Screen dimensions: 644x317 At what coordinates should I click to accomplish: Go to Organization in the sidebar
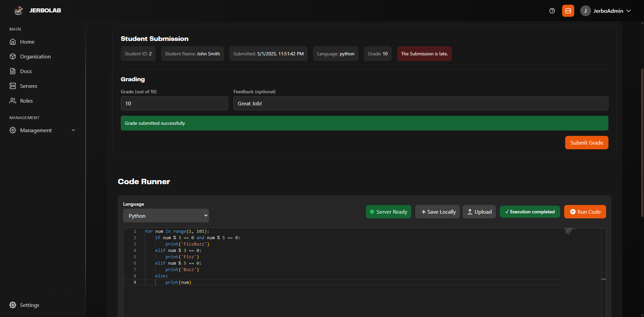tap(35, 56)
